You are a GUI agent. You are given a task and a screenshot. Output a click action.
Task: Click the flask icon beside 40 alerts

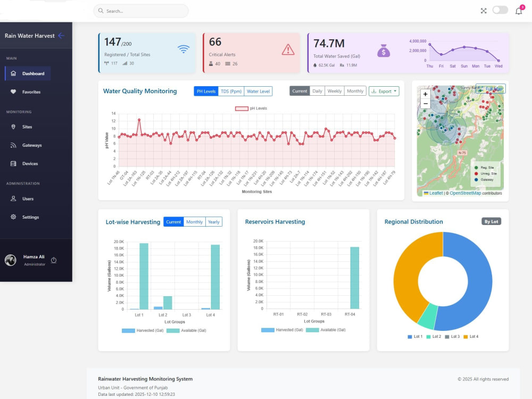211,63
